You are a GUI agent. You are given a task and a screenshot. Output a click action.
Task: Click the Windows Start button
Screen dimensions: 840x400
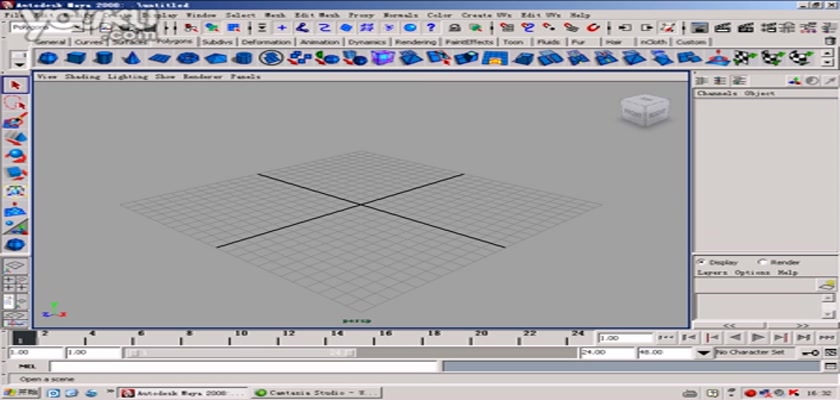(x=21, y=393)
